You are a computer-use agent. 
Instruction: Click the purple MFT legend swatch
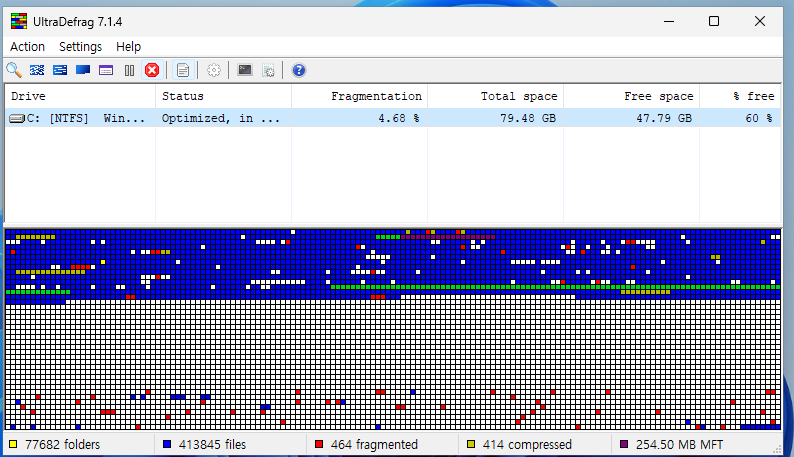coord(624,444)
